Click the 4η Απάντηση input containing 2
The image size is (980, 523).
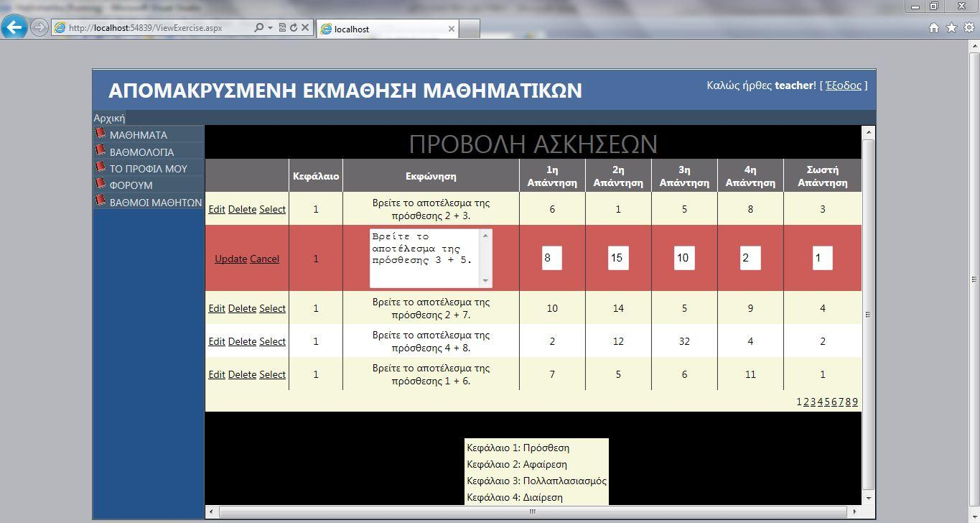(750, 258)
